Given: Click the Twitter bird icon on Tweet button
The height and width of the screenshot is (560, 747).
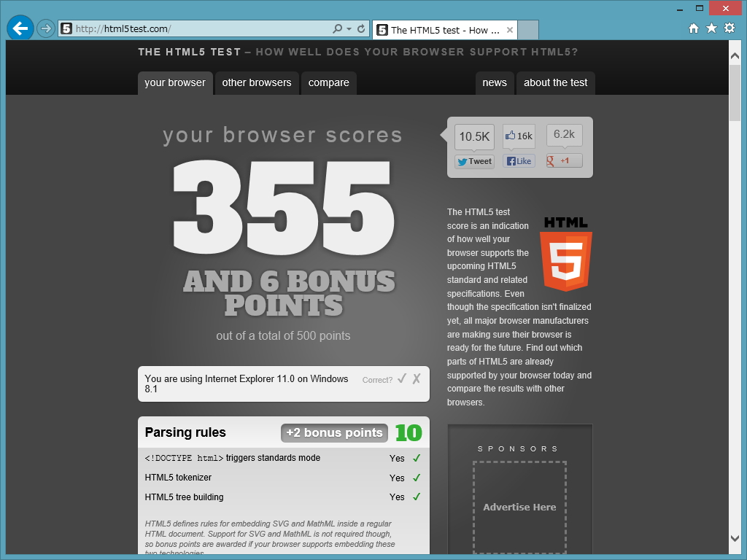Looking at the screenshot, I should click(x=462, y=161).
